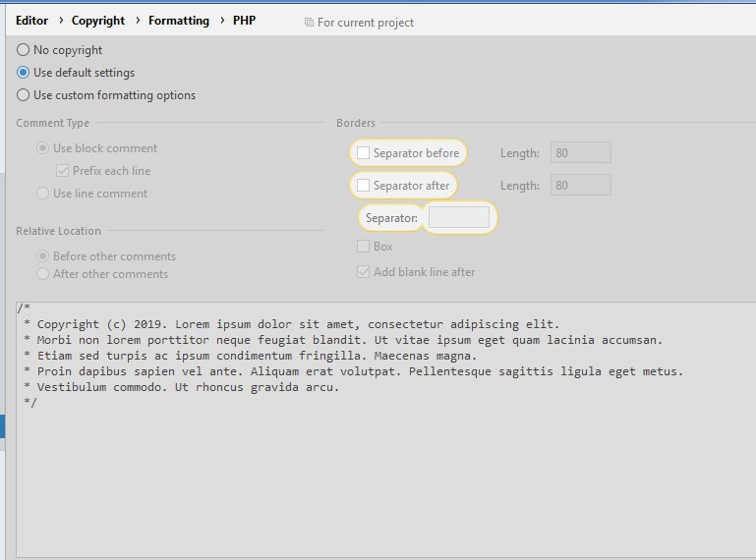Click the Separator character input field

coord(459,217)
